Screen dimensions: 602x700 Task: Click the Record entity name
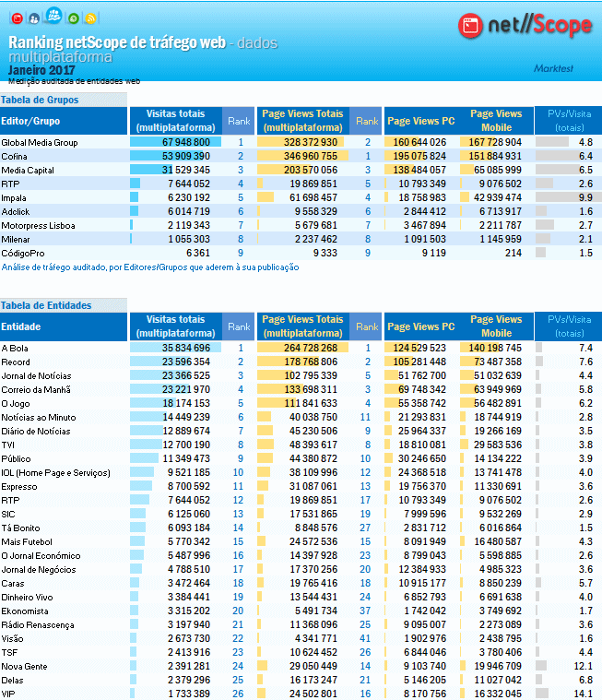(x=16, y=362)
